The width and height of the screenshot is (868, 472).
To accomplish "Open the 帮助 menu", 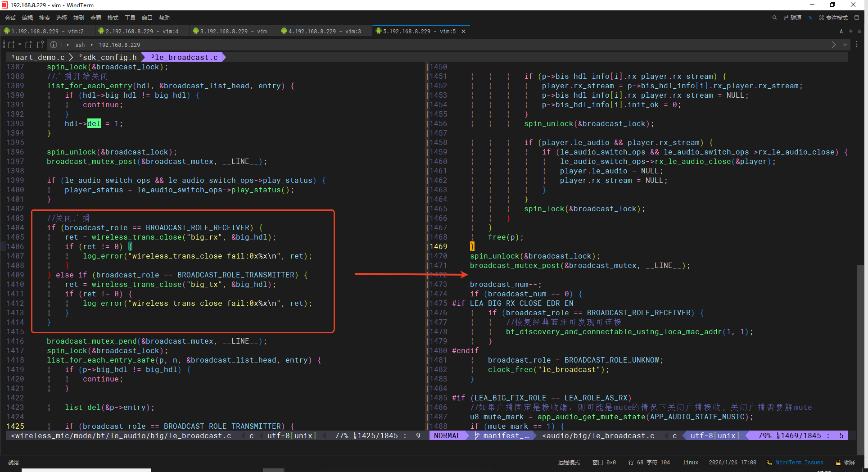I will (164, 18).
